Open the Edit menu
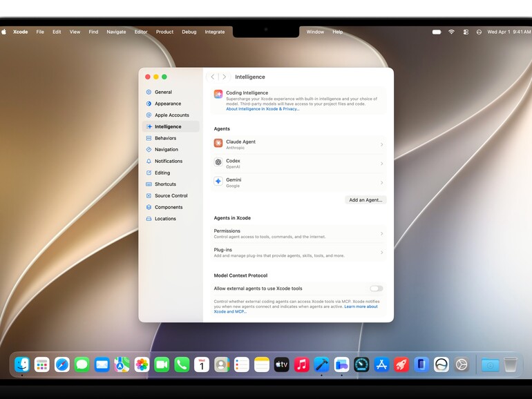The image size is (532, 399). (x=57, y=32)
